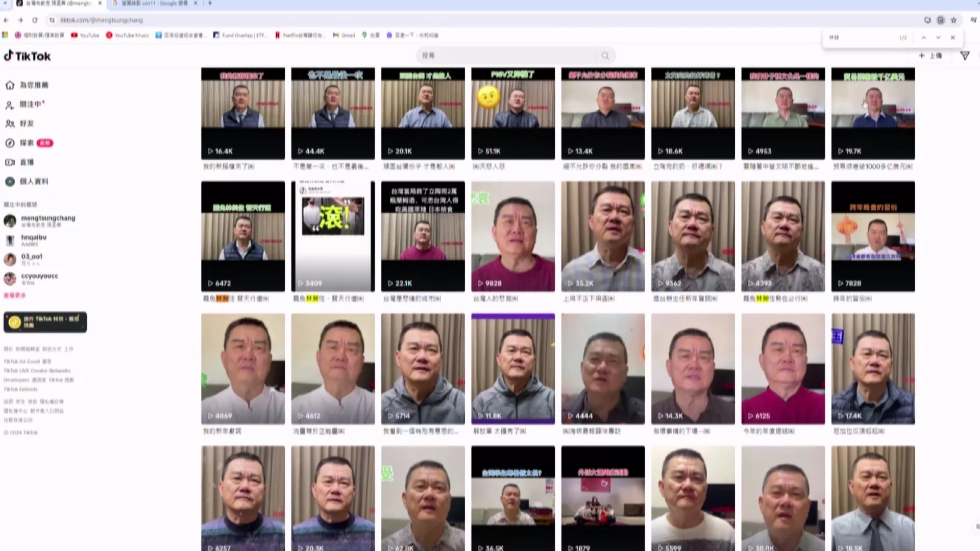Reload the page

(x=35, y=20)
